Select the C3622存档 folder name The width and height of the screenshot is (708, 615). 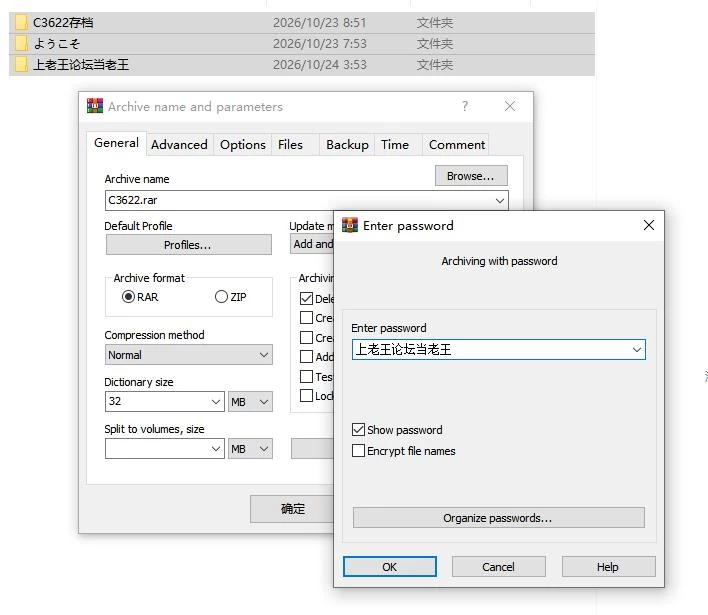click(x=63, y=23)
